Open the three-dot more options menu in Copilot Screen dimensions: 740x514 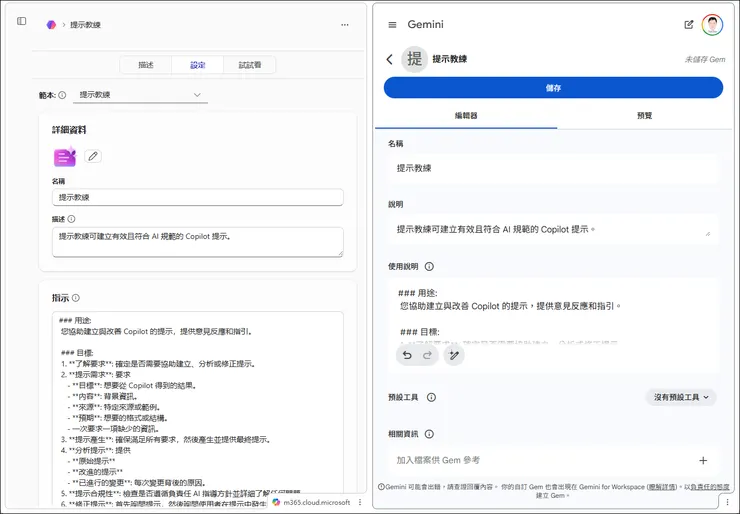click(345, 25)
